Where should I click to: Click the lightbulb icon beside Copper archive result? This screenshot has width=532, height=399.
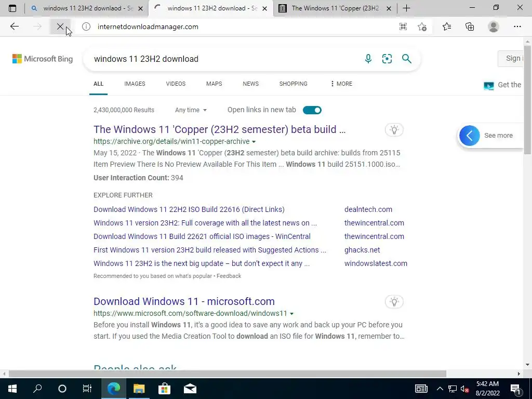point(394,129)
